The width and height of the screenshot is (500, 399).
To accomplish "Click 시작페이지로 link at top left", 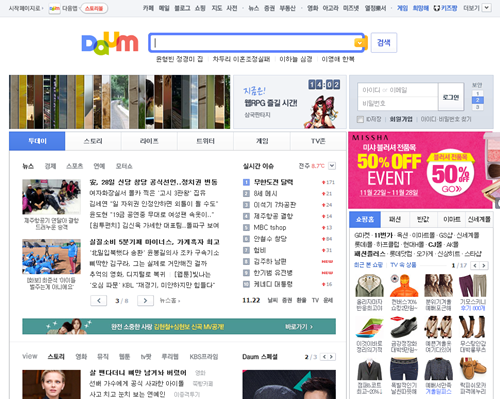I will point(25,8).
